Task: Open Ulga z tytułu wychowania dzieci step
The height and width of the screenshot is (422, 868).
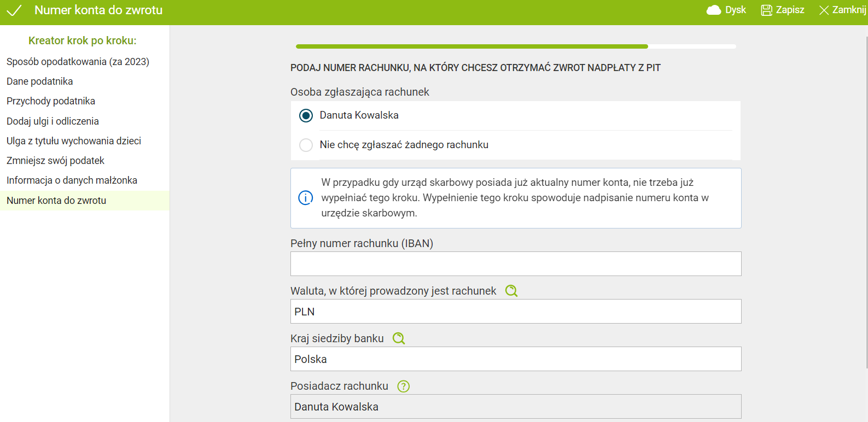Action: [74, 141]
